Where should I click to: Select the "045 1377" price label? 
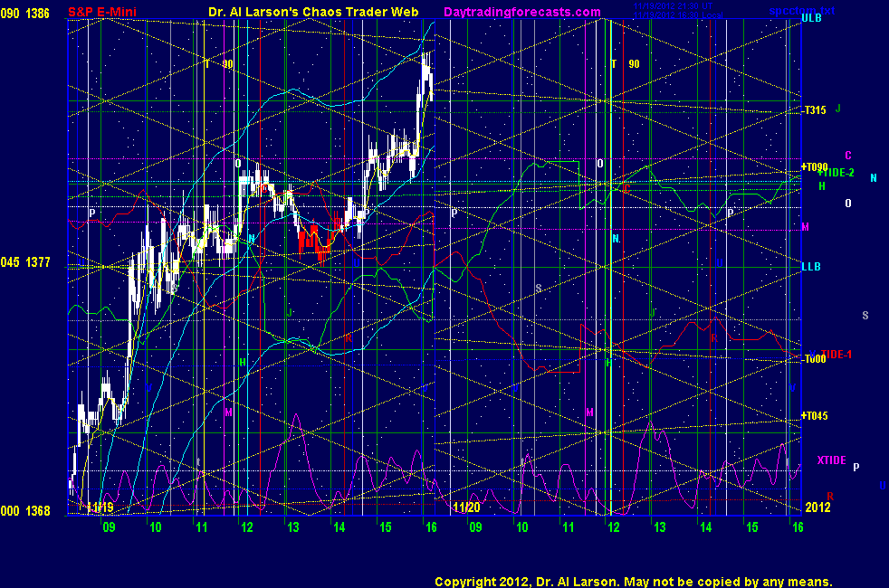click(x=25, y=262)
